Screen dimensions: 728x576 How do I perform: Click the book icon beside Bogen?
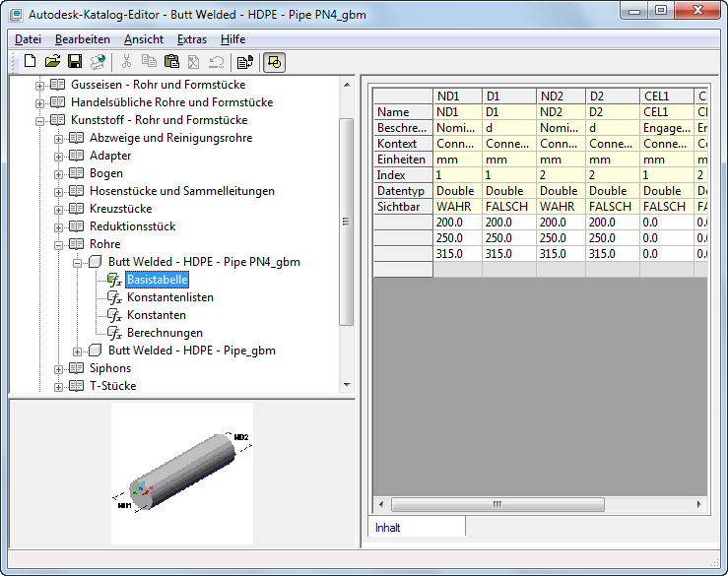coord(76,173)
